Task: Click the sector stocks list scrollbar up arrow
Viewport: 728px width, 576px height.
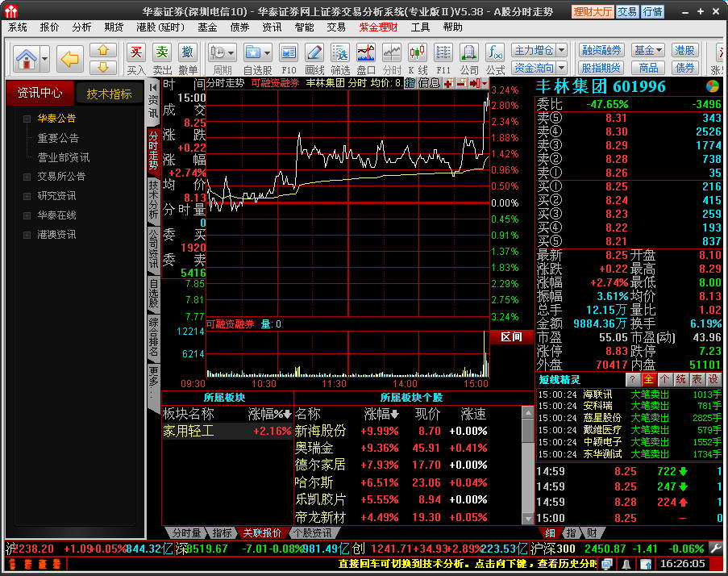Action: pos(528,411)
